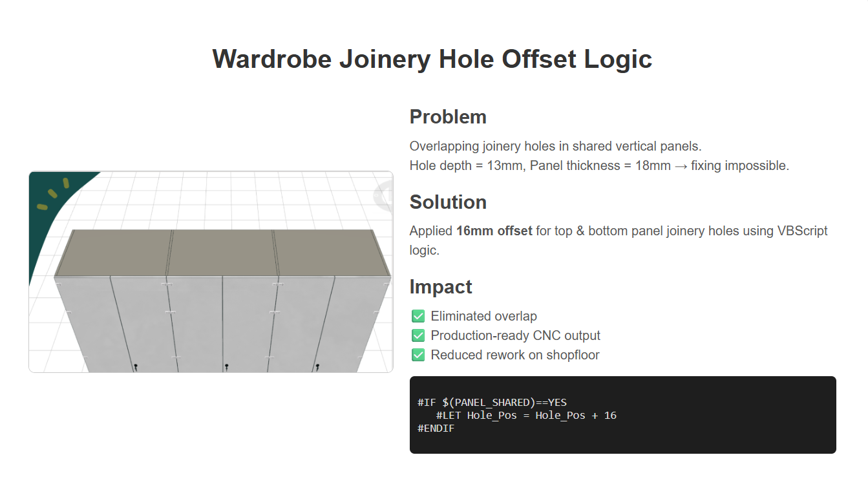Click the right wardrobe door keyhole
The image size is (868, 477).
pyautogui.click(x=317, y=367)
